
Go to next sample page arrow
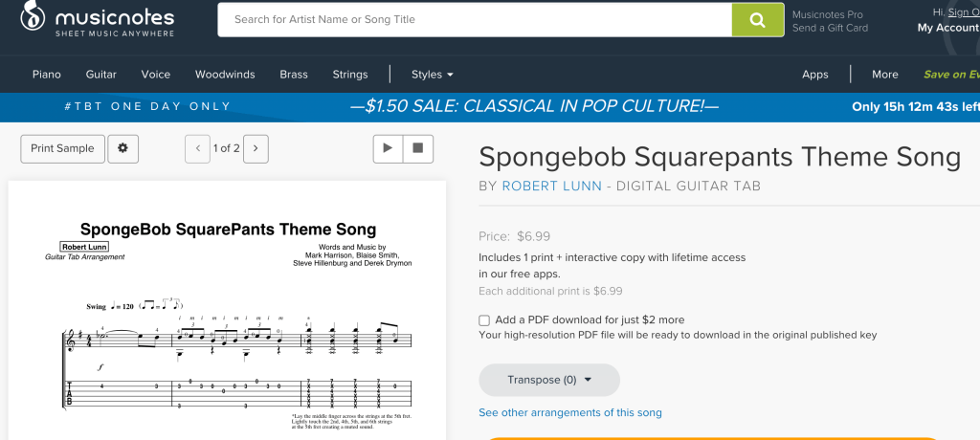click(x=256, y=148)
